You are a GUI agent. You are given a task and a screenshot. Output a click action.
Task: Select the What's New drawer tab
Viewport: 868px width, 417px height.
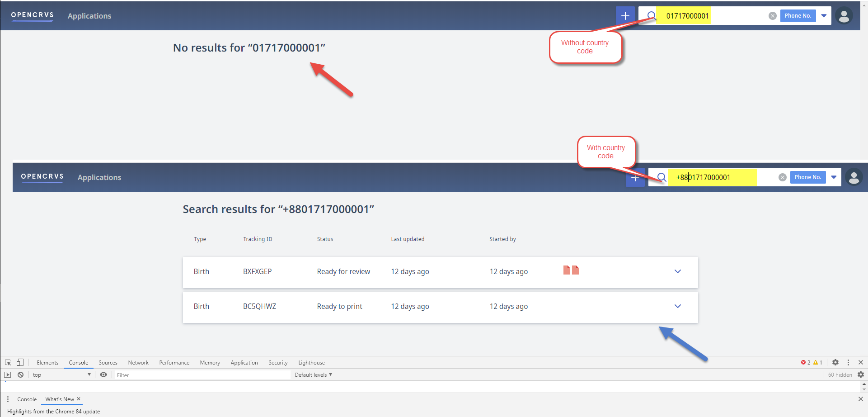(60, 399)
